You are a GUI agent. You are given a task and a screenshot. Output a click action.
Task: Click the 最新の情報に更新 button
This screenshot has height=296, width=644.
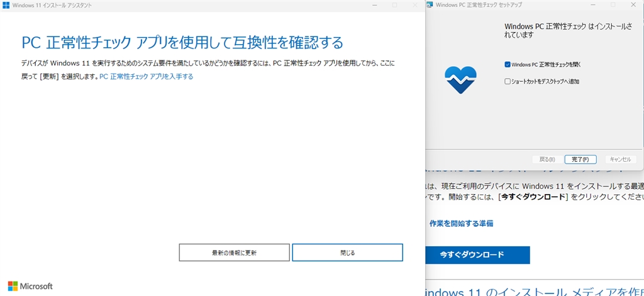(234, 253)
